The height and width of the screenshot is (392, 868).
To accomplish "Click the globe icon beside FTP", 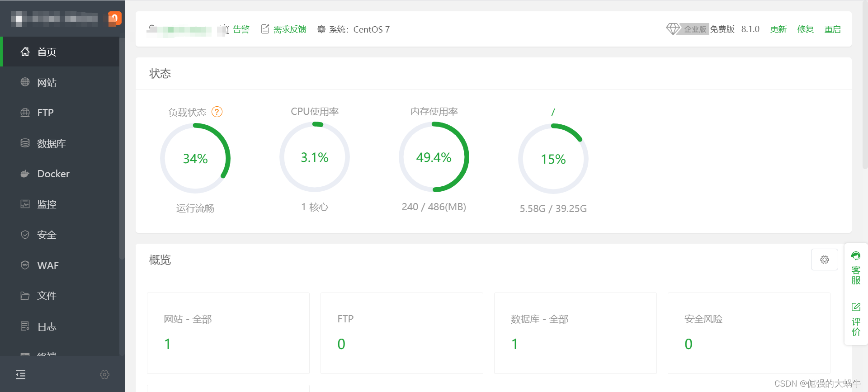I will [25, 113].
